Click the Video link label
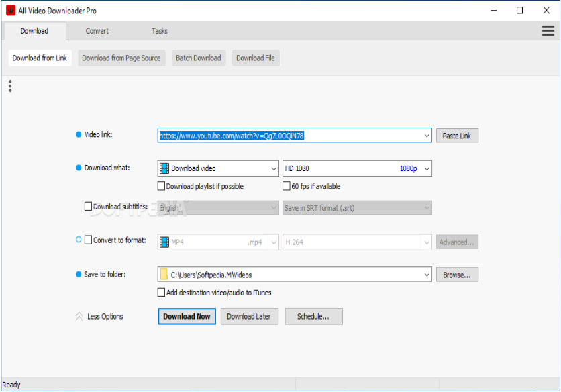This screenshot has height=392, width=561. (x=99, y=135)
